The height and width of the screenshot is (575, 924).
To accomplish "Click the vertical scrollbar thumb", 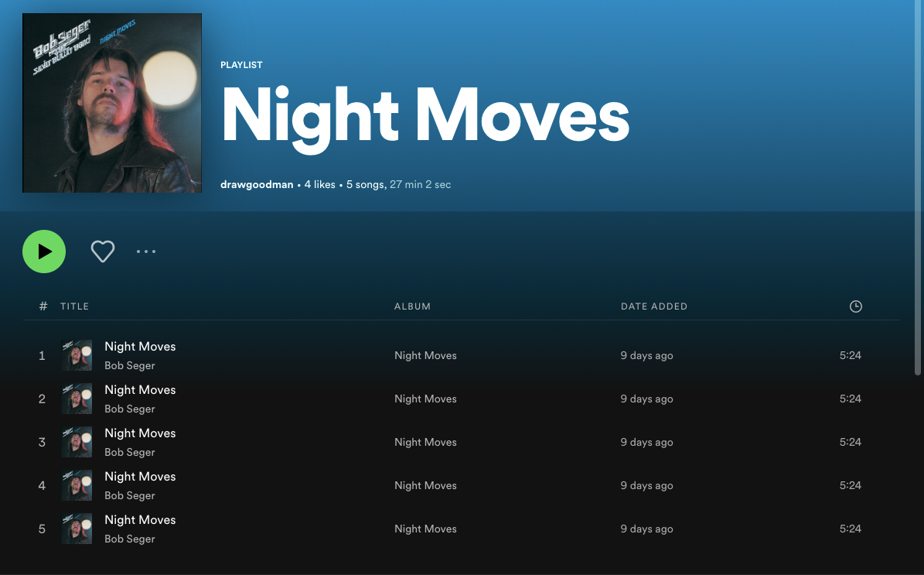I will click(918, 187).
